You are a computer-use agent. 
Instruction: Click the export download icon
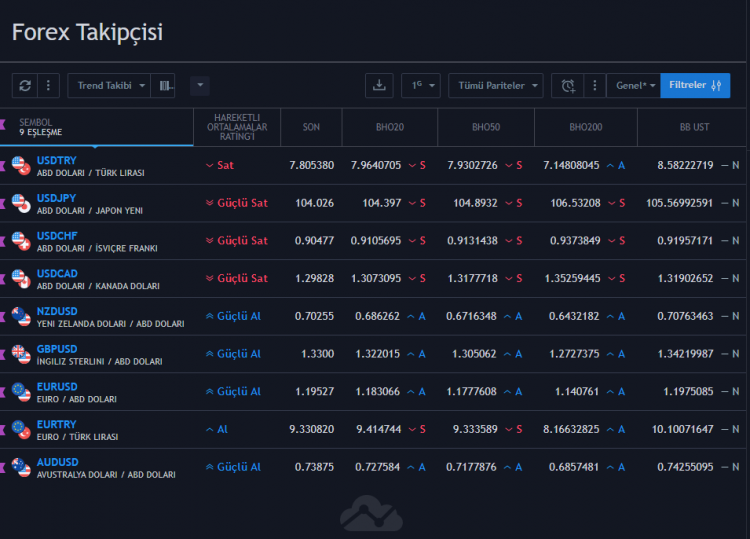tap(379, 86)
